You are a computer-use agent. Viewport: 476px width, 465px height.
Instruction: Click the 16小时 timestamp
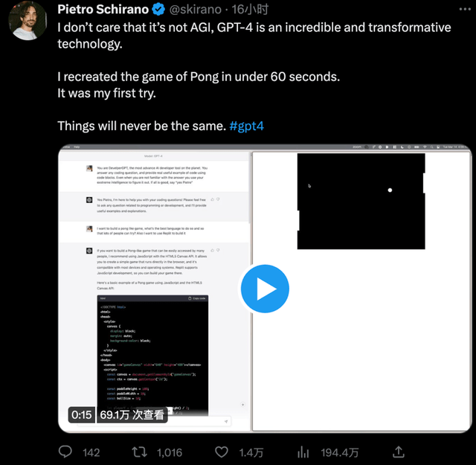coord(249,10)
